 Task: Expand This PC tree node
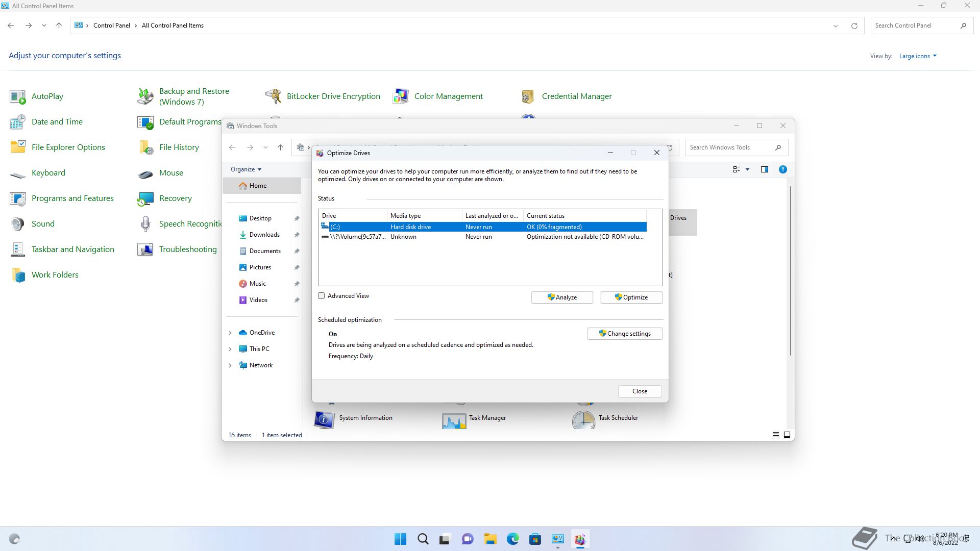tap(230, 349)
